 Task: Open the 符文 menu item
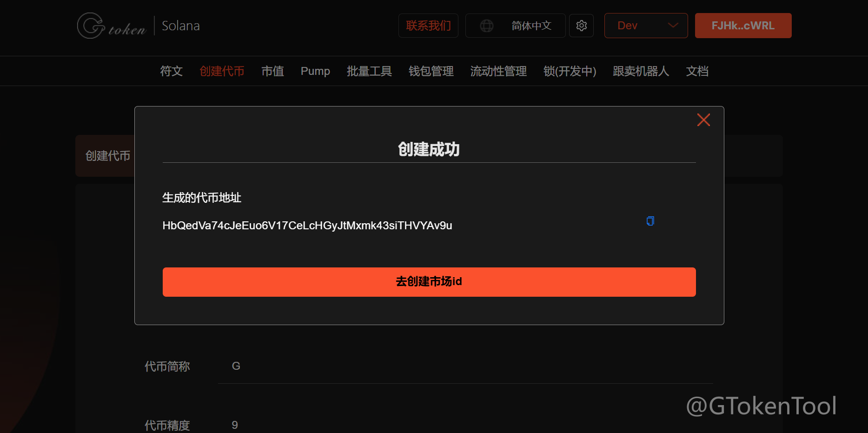(171, 71)
